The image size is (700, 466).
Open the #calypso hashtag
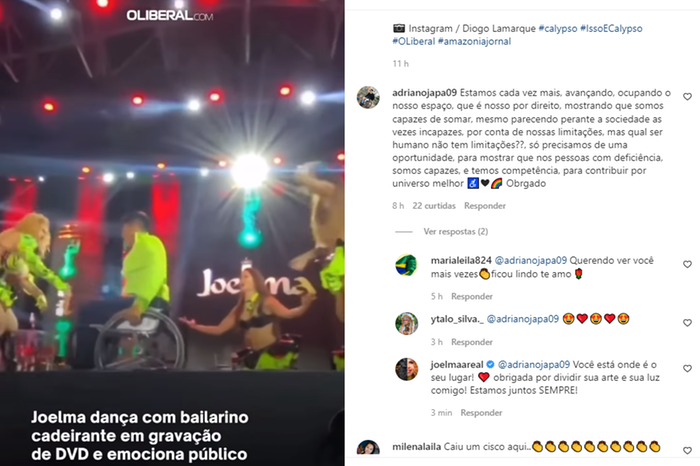(x=558, y=29)
